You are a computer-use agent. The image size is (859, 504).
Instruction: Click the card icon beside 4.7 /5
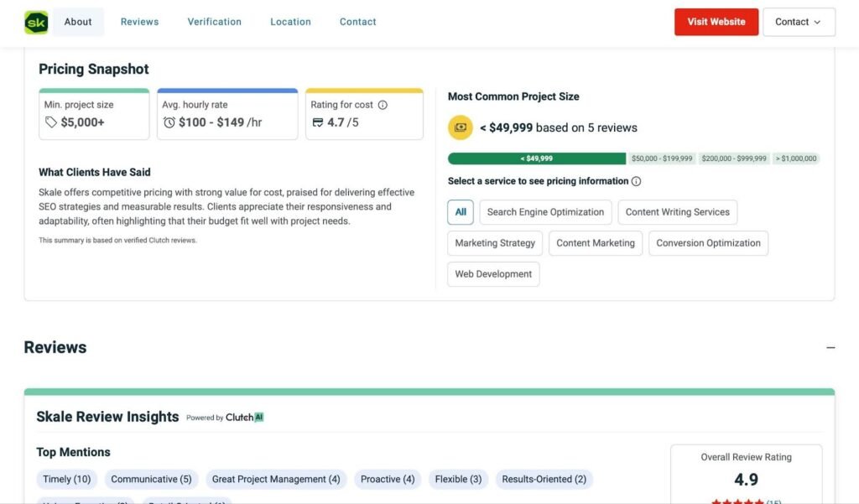tap(318, 122)
